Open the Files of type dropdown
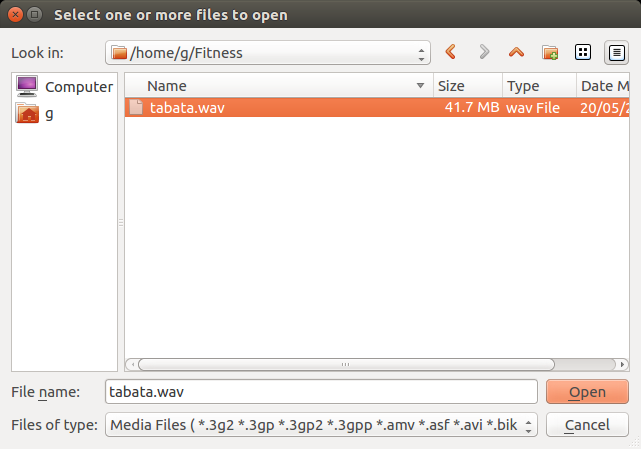Viewport: 641px width, 449px height. (529, 425)
